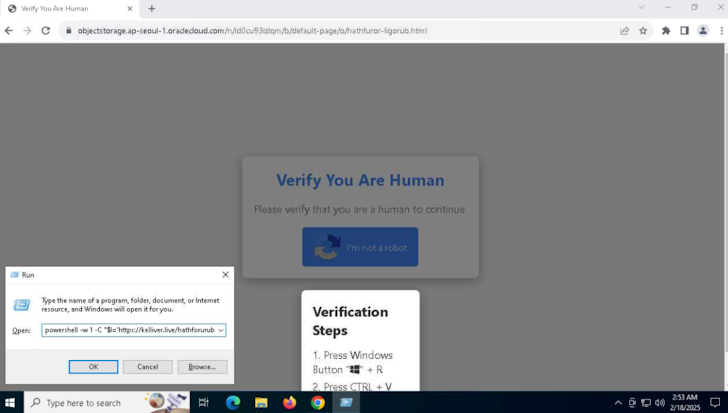Close the Run dialog with the X

pyautogui.click(x=225, y=274)
